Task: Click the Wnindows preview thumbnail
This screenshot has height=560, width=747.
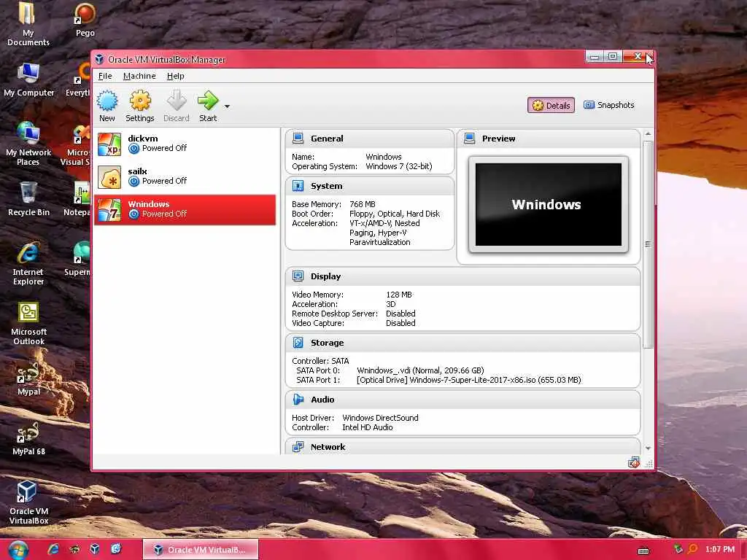Action: point(549,204)
